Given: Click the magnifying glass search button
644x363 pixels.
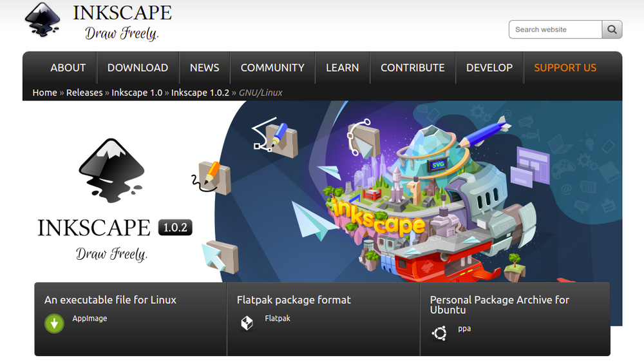Looking at the screenshot, I should (x=612, y=30).
